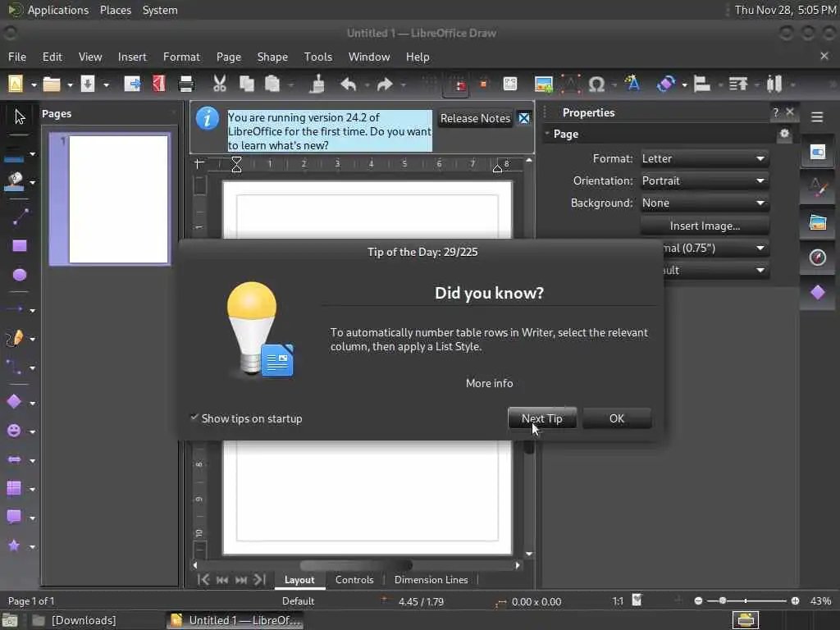Image resolution: width=840 pixels, height=630 pixels.
Task: Open the Orientation dropdown showing Portrait
Action: (x=705, y=180)
